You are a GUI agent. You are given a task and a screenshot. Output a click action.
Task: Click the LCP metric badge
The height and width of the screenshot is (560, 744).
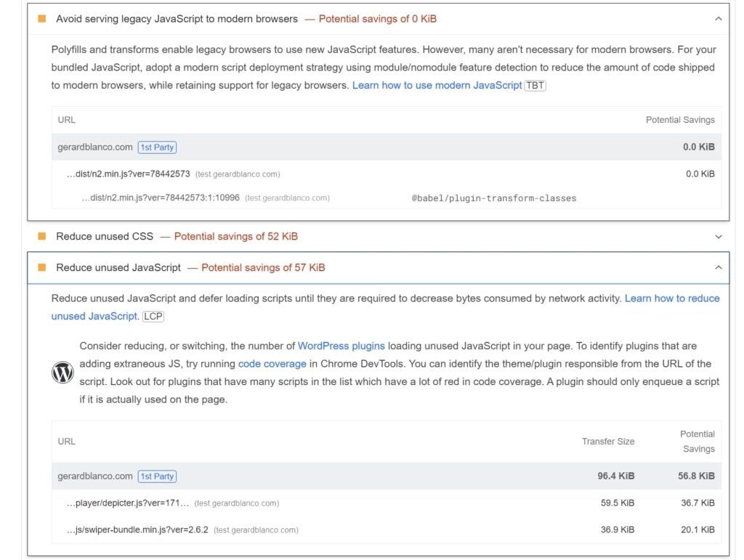(x=153, y=316)
